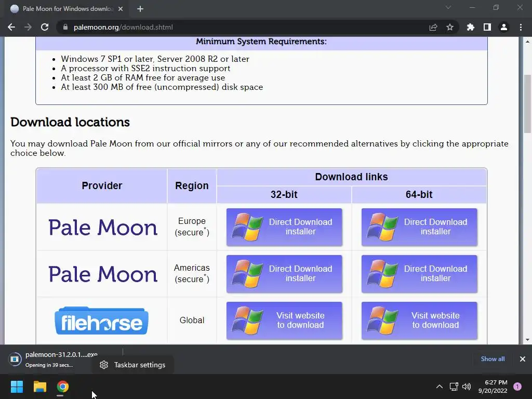Click the Region column header
The height and width of the screenshot is (399, 532).
coord(192,185)
